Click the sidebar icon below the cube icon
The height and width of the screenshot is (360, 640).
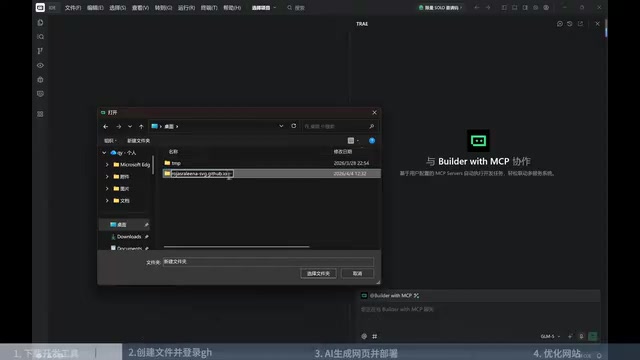pyautogui.click(x=40, y=94)
